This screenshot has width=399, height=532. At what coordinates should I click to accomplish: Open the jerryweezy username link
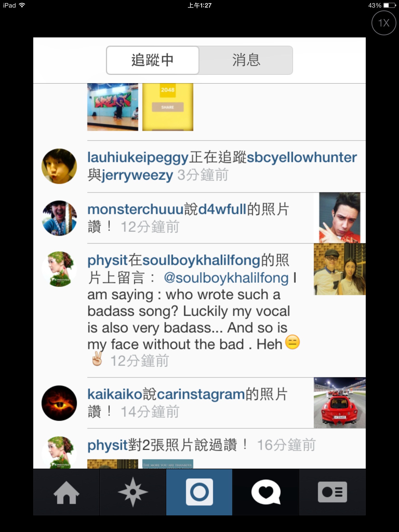137,175
